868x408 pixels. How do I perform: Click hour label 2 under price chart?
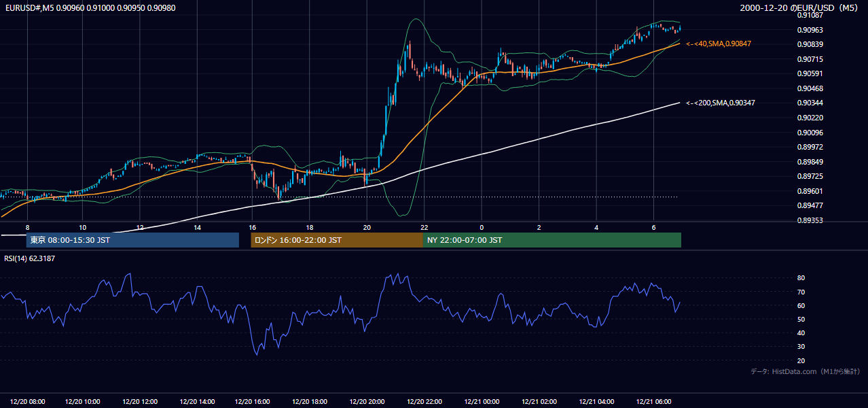pyautogui.click(x=539, y=227)
